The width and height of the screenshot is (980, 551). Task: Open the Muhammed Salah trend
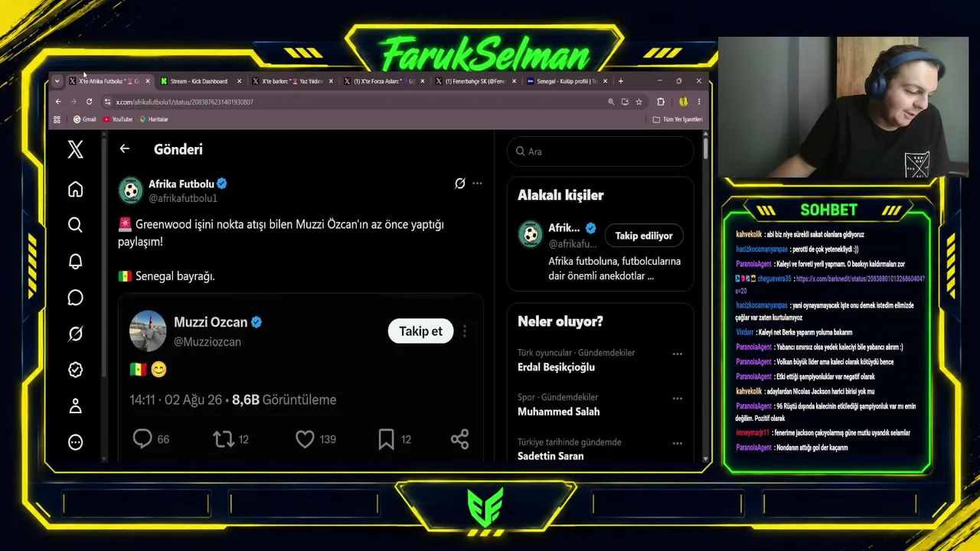[x=559, y=412]
